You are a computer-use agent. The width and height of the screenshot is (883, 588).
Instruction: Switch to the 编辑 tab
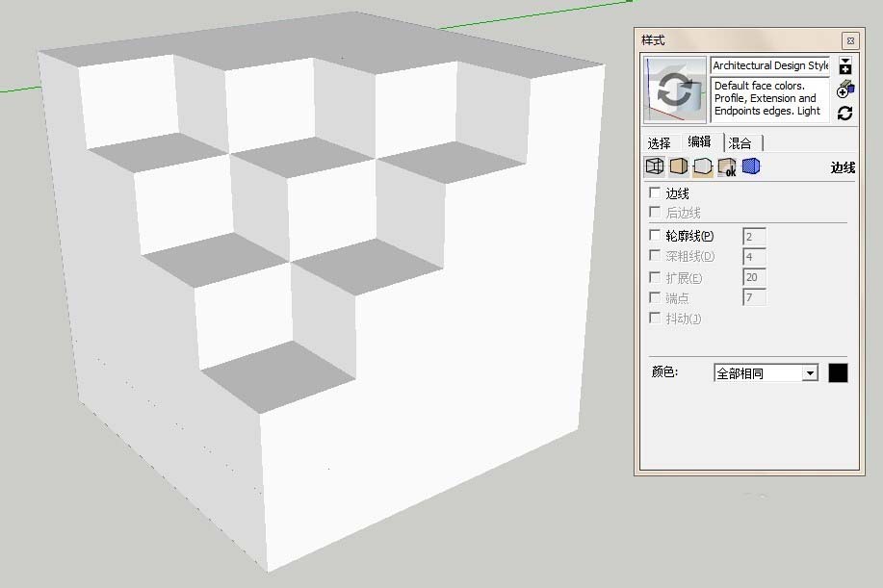(699, 141)
